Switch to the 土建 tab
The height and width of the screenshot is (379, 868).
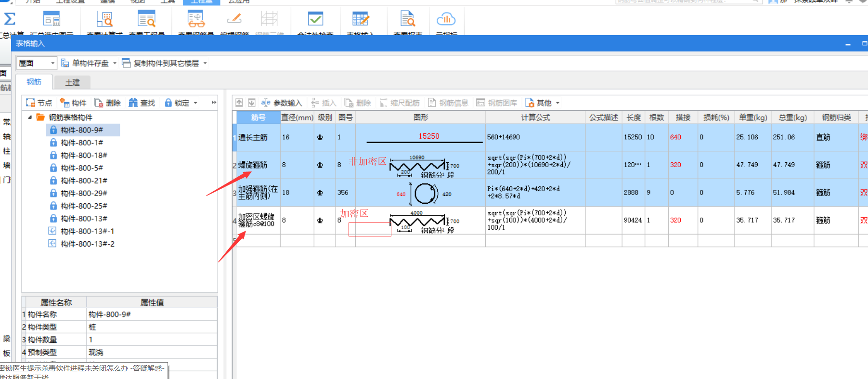72,82
